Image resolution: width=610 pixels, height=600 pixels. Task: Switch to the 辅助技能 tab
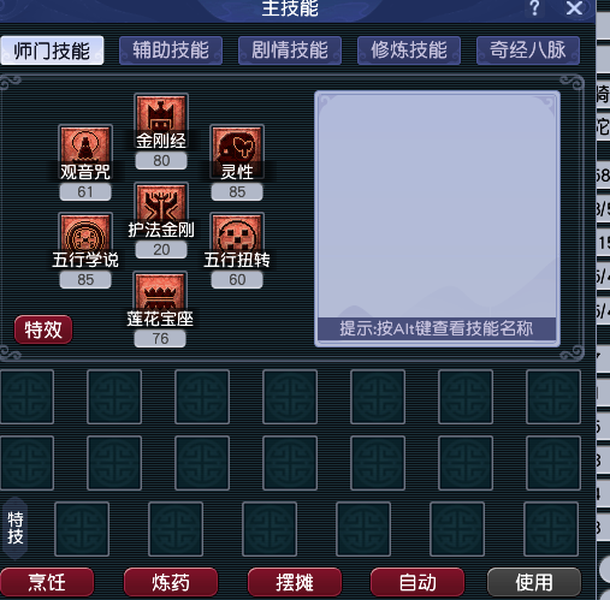(x=171, y=50)
